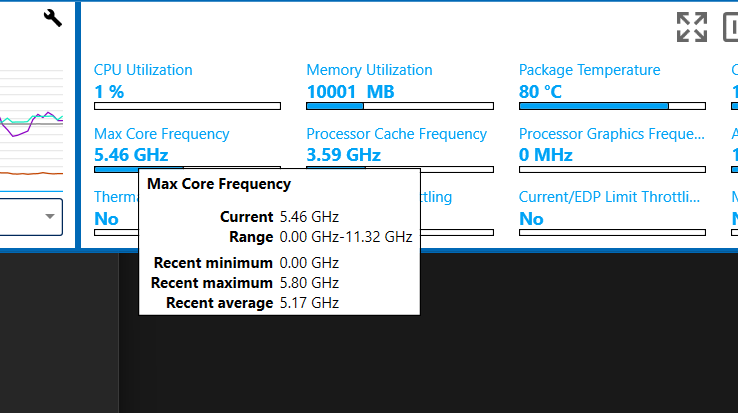Screen dimensions: 738x413
Task: Open the wrench settings for the graph
Action: click(x=53, y=17)
